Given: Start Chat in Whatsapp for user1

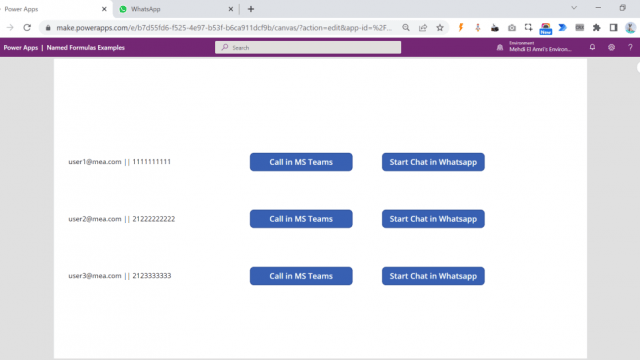Looking at the screenshot, I should [x=433, y=162].
